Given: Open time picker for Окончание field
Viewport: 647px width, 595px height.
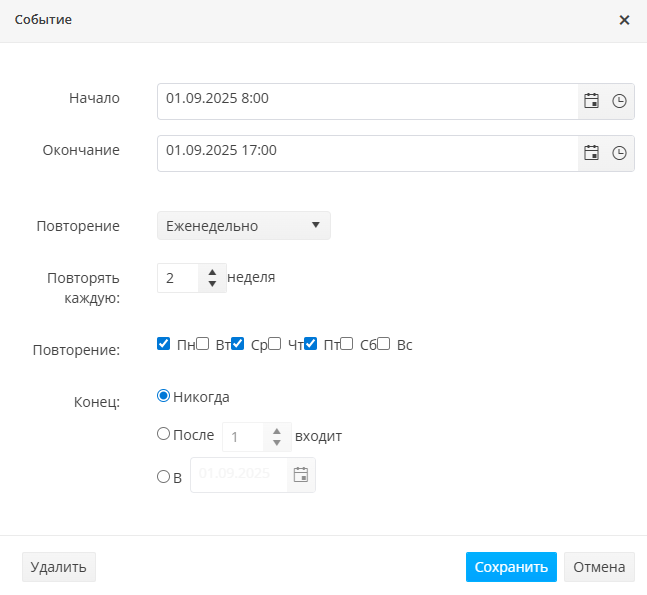Looking at the screenshot, I should point(619,153).
